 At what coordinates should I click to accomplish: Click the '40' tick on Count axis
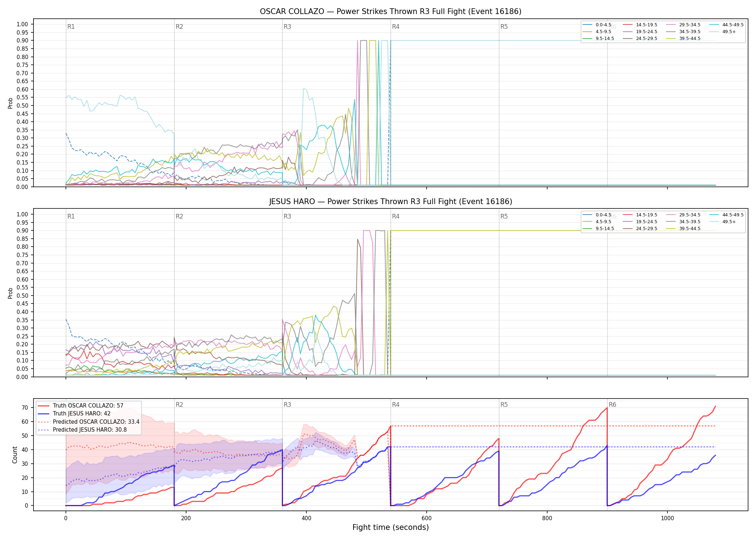[x=25, y=450]
